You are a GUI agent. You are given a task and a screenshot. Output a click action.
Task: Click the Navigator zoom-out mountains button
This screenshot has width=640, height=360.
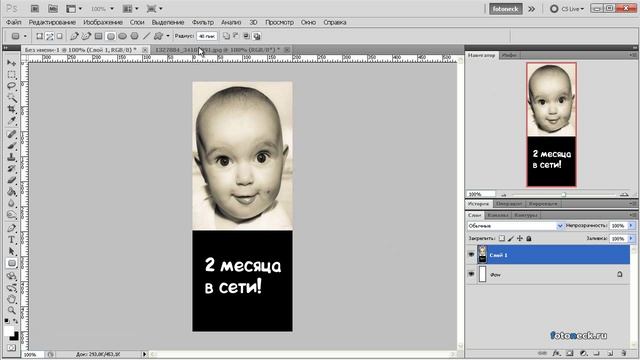(x=503, y=195)
